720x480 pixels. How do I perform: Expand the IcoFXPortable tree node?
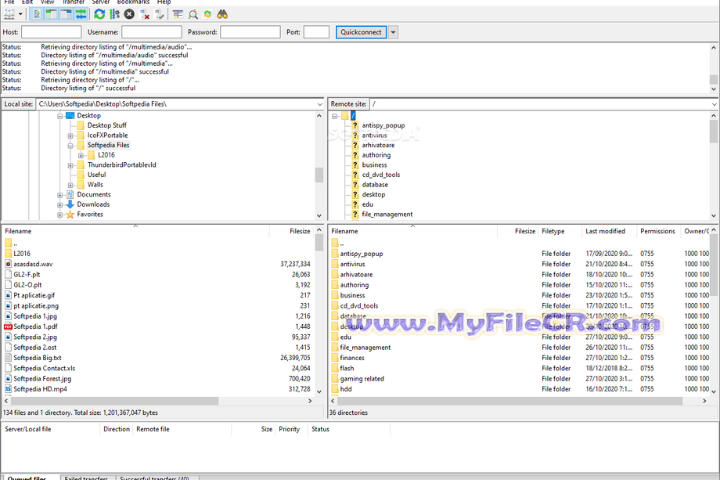click(x=70, y=136)
